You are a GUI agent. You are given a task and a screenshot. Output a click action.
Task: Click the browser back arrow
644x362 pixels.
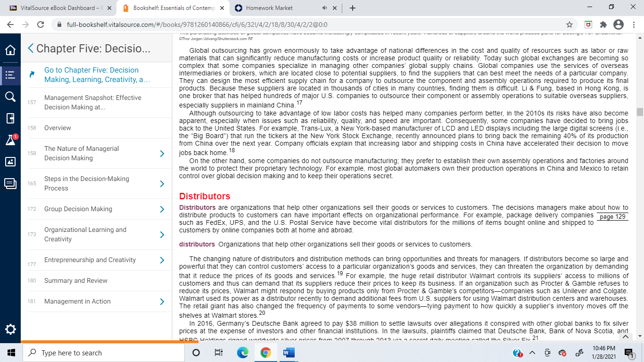coord(10,25)
